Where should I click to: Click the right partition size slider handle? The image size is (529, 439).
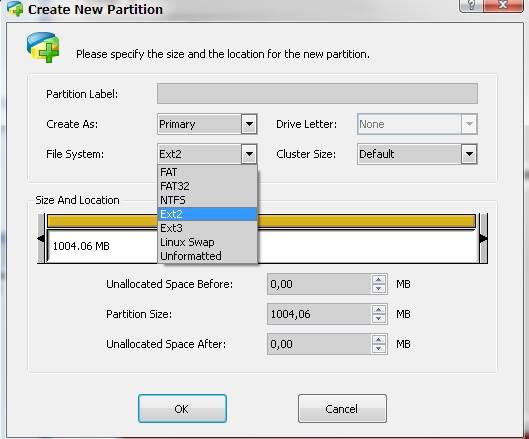[x=483, y=238]
